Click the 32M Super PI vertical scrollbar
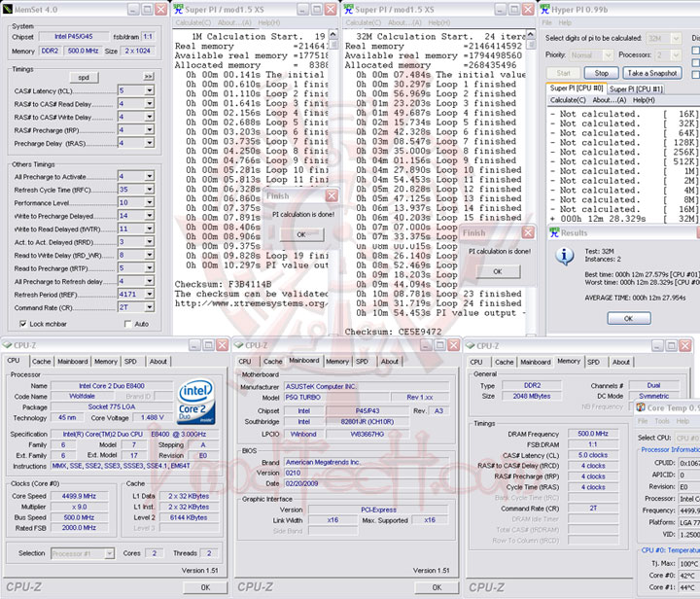This screenshot has width=700, height=599. (531, 183)
